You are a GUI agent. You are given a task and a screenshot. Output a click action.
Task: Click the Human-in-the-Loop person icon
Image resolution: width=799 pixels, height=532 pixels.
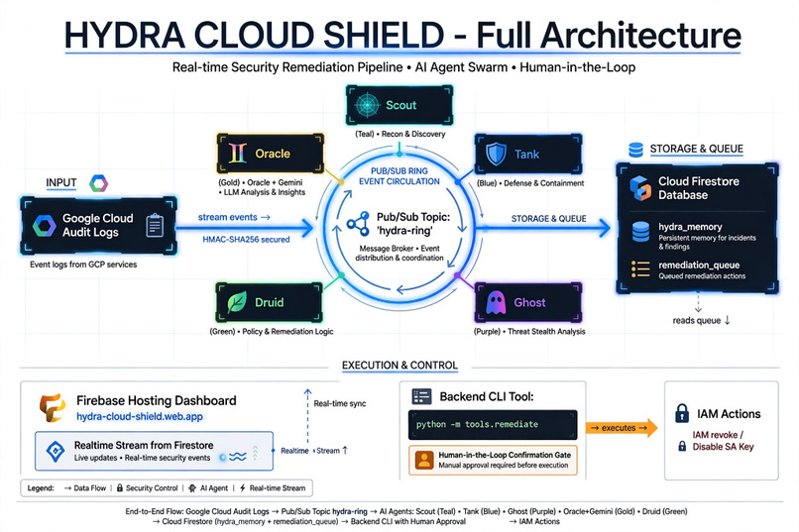tap(424, 460)
